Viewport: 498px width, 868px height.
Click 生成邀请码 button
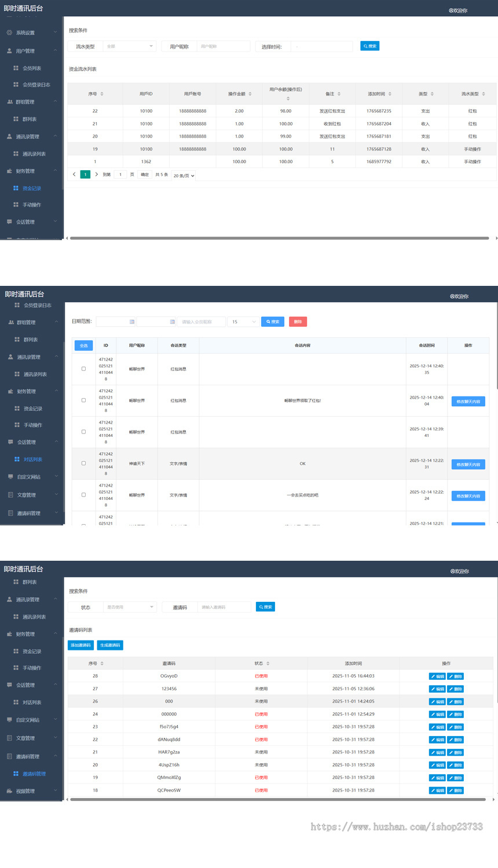coord(110,645)
